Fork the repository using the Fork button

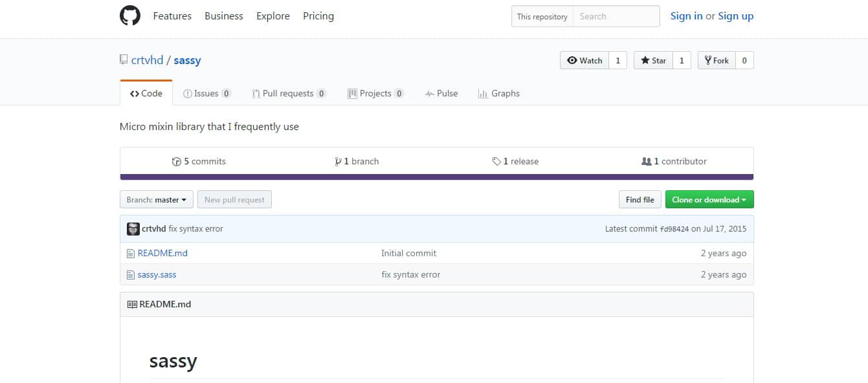(x=717, y=60)
